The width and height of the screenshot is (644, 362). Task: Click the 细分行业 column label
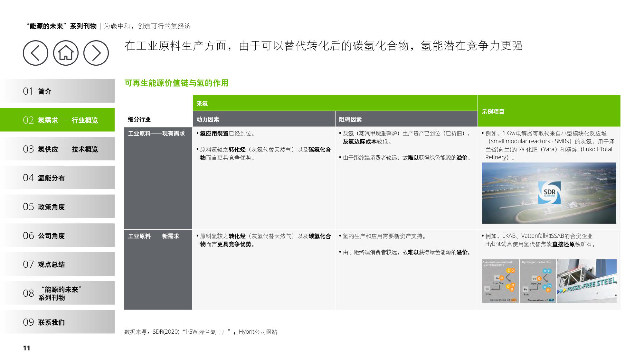pyautogui.click(x=139, y=119)
